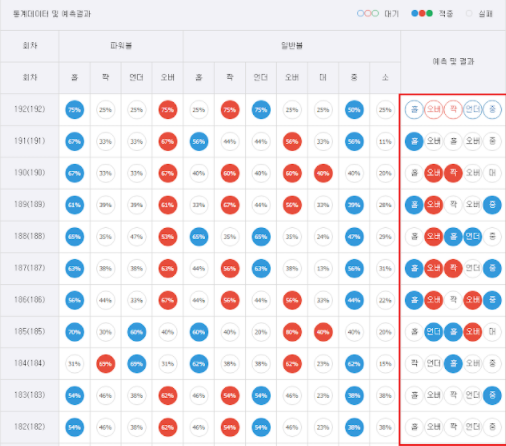This screenshot has width=506, height=446.
Task: Click the 적중 legend filled dots
Action: click(422, 14)
